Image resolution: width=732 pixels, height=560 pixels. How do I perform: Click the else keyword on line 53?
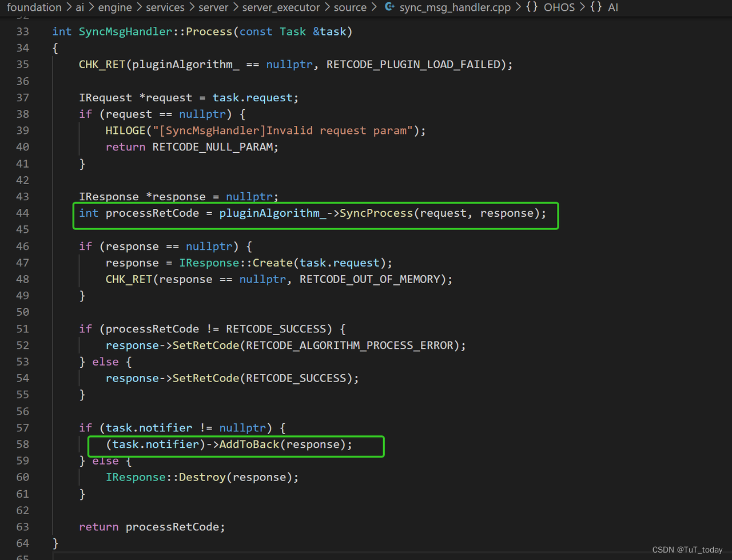(x=105, y=362)
